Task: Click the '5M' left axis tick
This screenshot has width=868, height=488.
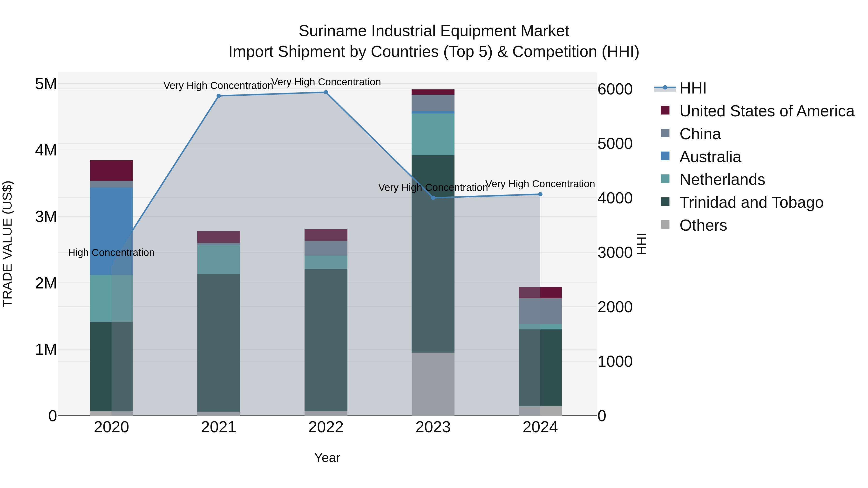Action: point(46,84)
